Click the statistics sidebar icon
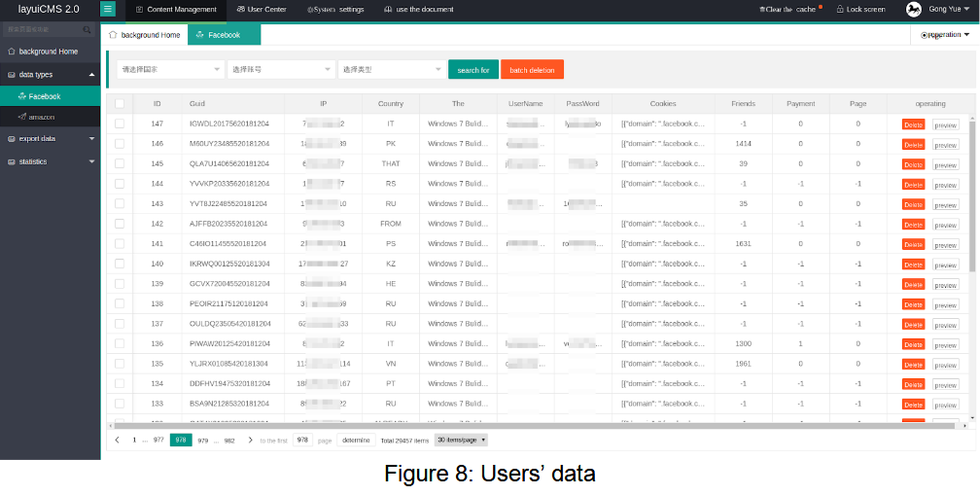 pos(12,161)
